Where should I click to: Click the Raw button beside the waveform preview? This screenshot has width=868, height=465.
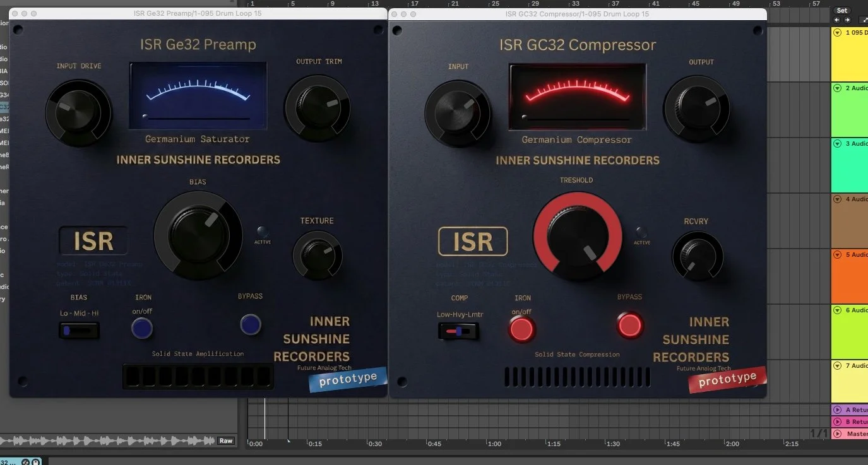click(x=226, y=441)
